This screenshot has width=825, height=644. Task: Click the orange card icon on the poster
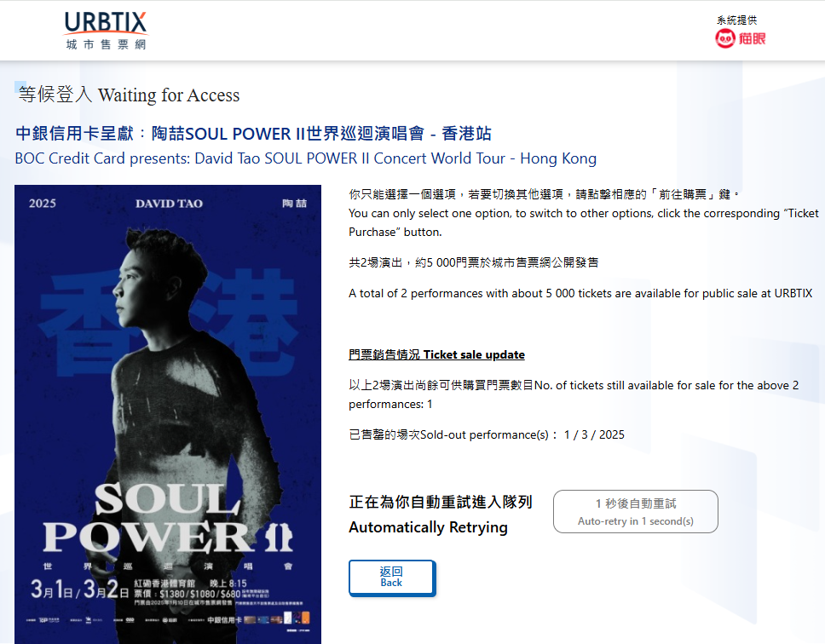[306, 618]
